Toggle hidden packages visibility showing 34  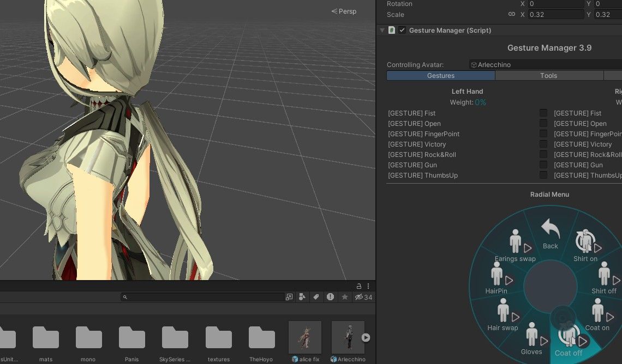point(363,297)
